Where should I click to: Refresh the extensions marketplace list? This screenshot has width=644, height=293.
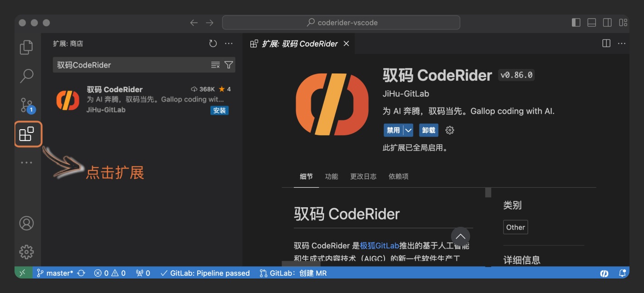click(213, 44)
